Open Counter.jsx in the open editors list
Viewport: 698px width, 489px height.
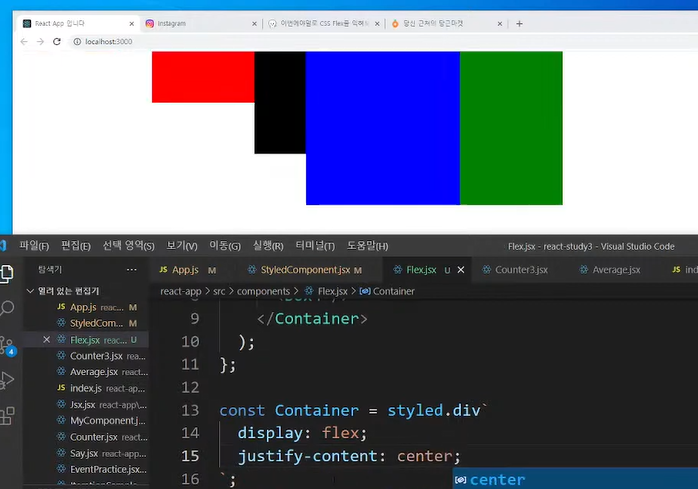pyautogui.click(x=86, y=437)
